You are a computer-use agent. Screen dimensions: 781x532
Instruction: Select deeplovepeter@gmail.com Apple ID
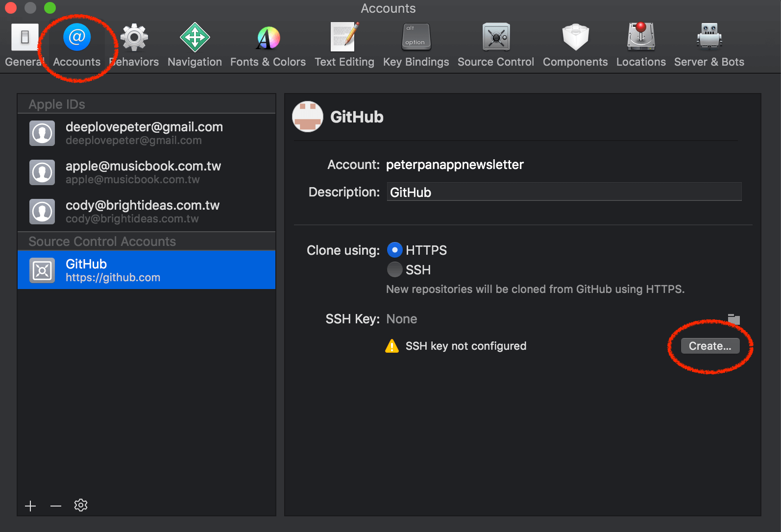pos(146,133)
